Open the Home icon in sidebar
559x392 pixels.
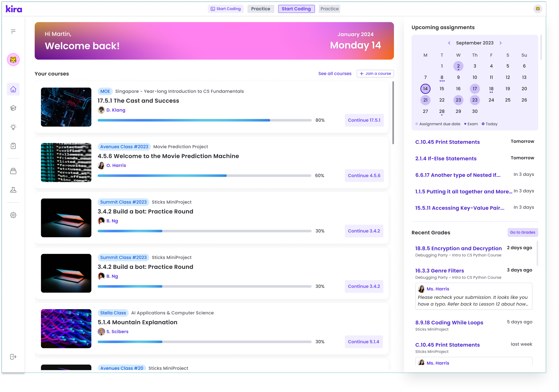click(x=13, y=89)
